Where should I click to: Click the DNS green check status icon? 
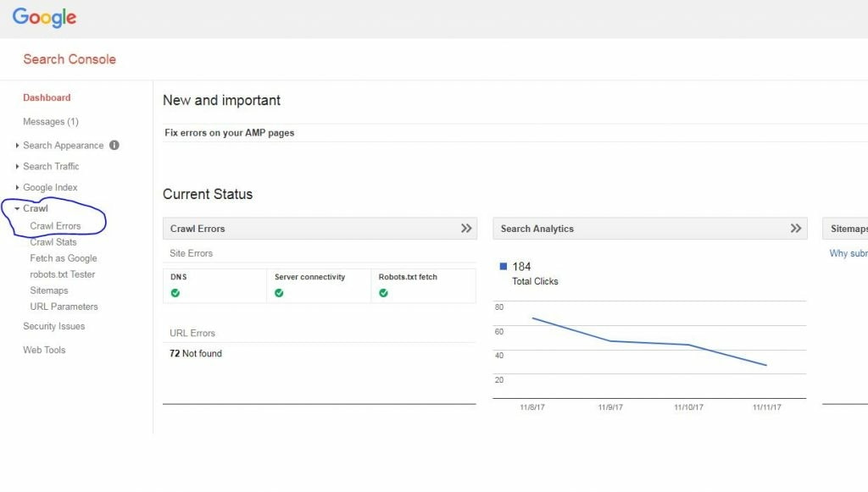point(175,293)
